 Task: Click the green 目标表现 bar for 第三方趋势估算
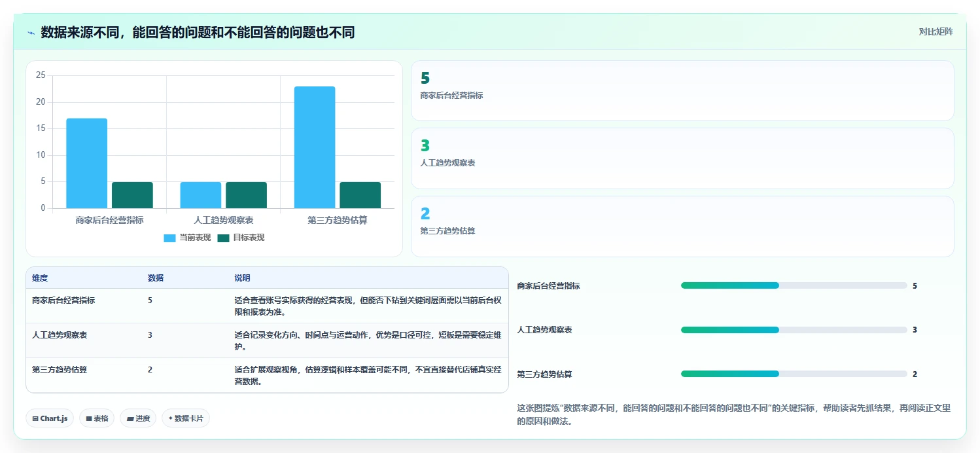(360, 195)
